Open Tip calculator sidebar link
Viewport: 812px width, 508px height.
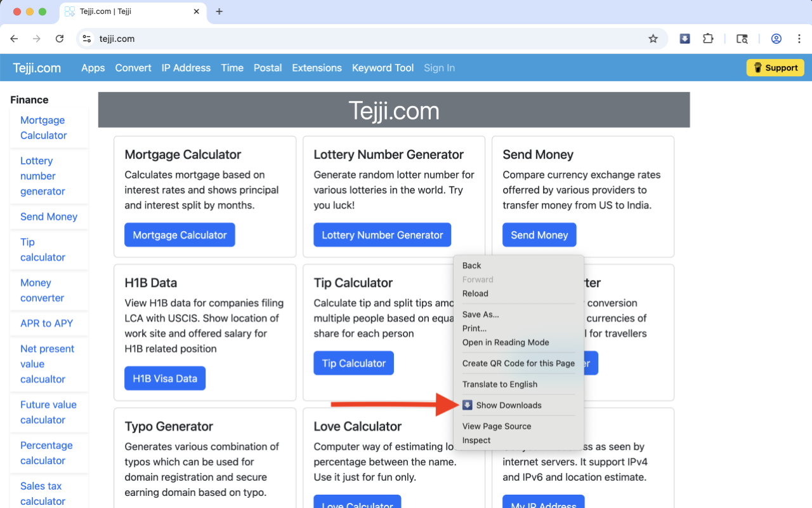point(43,250)
